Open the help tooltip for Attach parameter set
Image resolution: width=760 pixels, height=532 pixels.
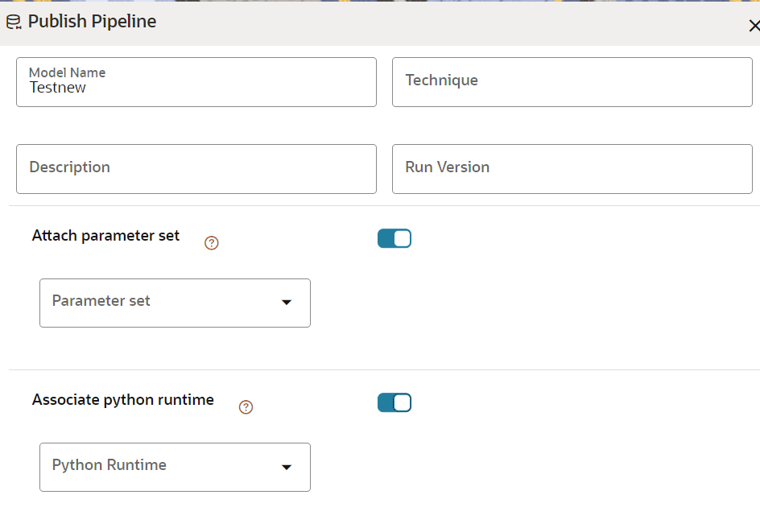coord(212,242)
